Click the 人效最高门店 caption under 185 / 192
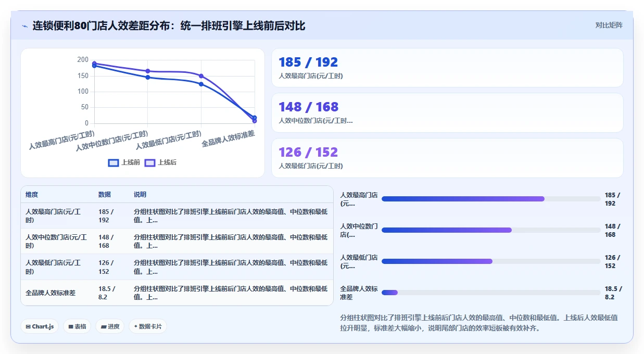 tap(311, 76)
